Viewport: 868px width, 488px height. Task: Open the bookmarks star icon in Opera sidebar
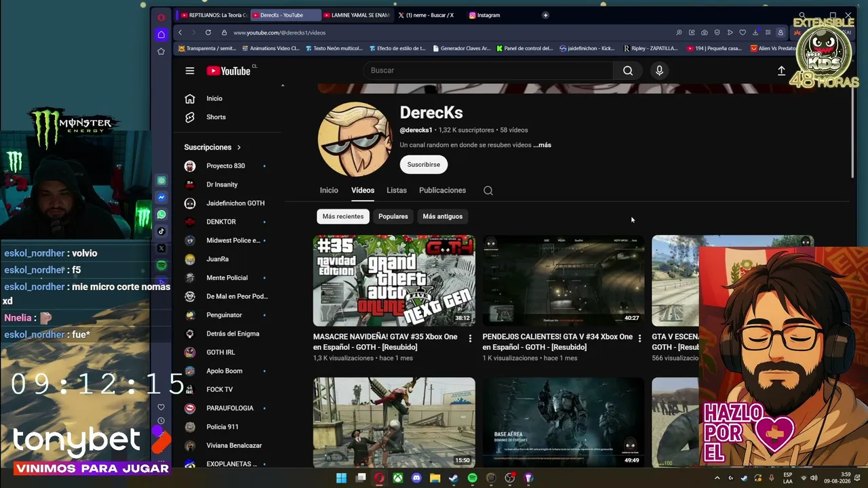pos(161,52)
